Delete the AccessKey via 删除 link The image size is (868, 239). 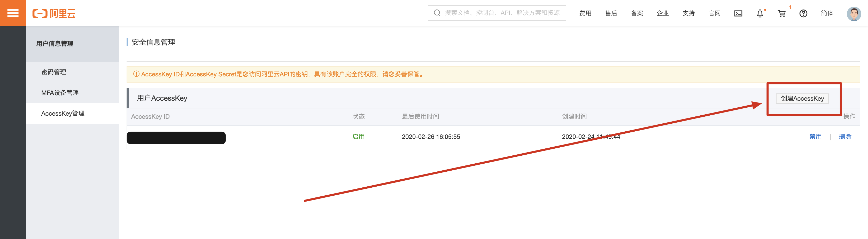tap(845, 137)
